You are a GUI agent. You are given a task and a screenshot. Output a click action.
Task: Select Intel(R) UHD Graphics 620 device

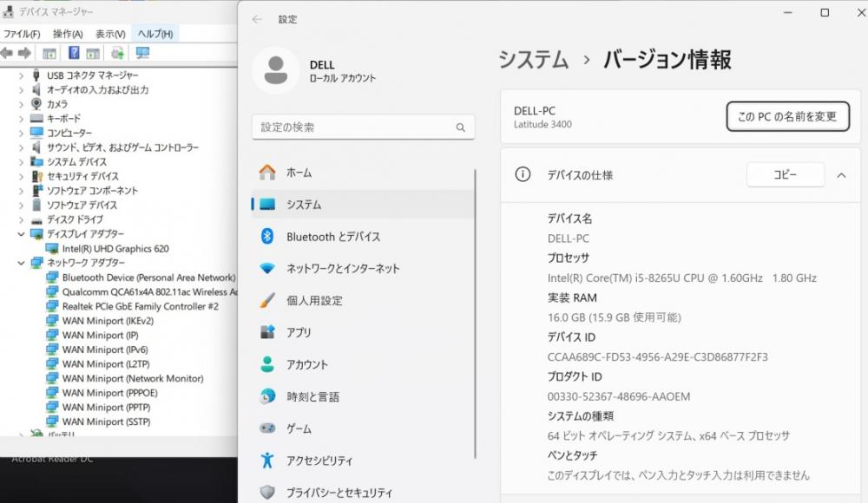click(115, 249)
